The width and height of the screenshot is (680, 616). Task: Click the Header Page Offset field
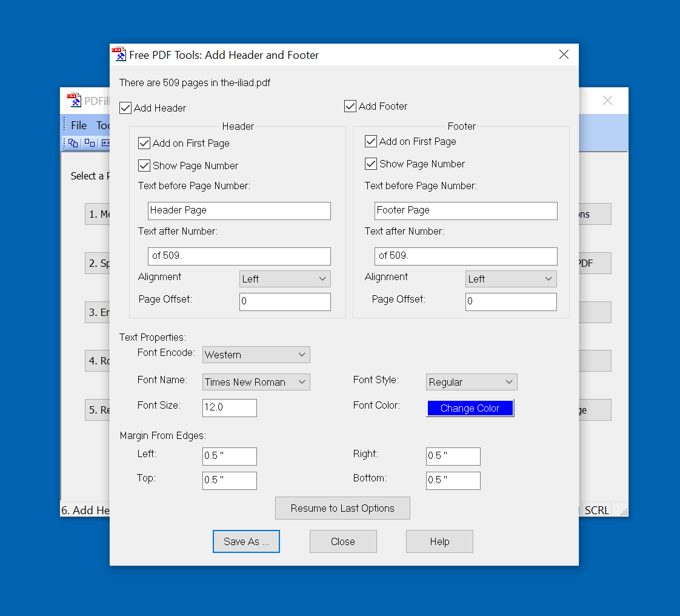tap(285, 302)
